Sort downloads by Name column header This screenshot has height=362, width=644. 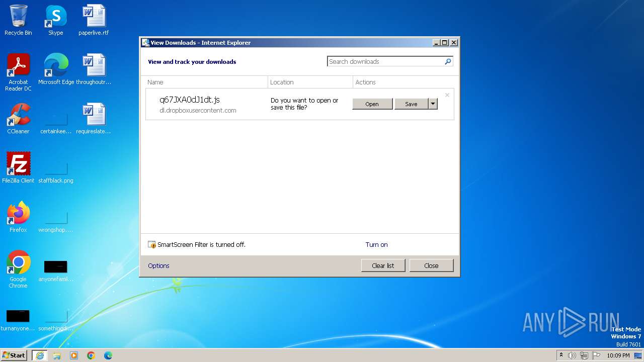coord(206,82)
